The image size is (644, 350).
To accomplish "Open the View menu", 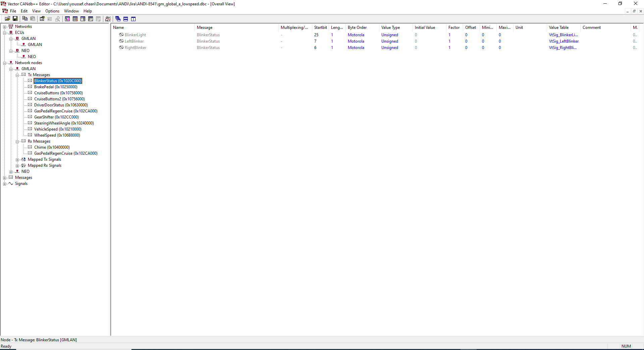I will coord(36,11).
